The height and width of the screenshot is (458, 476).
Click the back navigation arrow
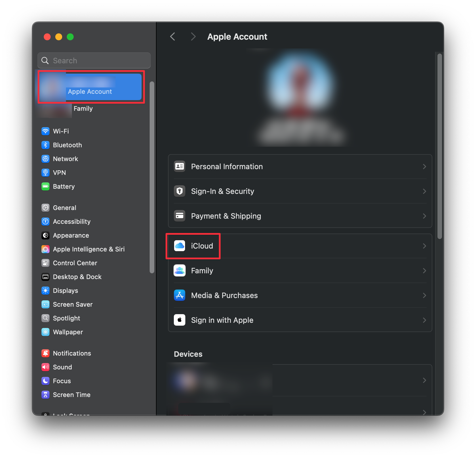173,37
